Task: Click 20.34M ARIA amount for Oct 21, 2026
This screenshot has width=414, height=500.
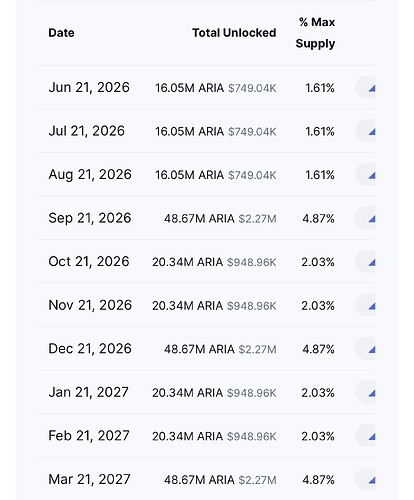Action: coord(187,262)
